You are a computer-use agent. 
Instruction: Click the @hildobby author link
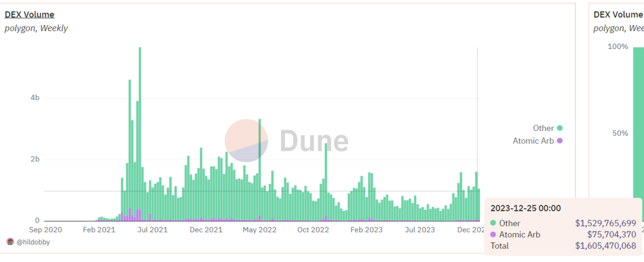pyautogui.click(x=33, y=242)
